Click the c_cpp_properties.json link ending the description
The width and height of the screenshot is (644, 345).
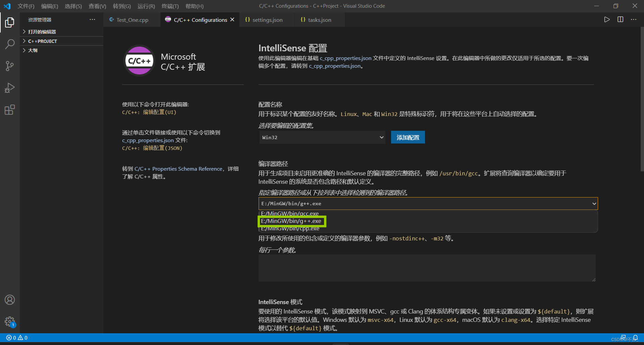(335, 66)
